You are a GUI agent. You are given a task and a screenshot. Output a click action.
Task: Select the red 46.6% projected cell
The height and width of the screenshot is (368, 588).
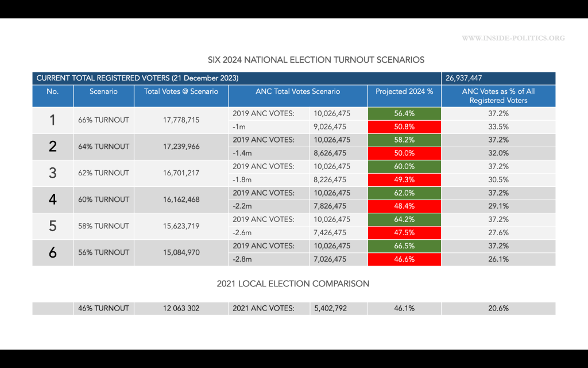coord(404,259)
